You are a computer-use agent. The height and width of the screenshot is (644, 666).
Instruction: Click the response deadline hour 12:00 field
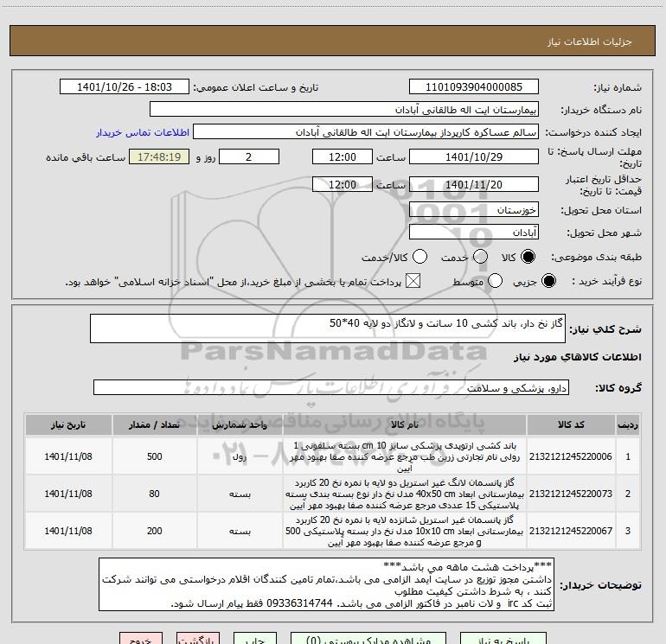[x=343, y=156]
